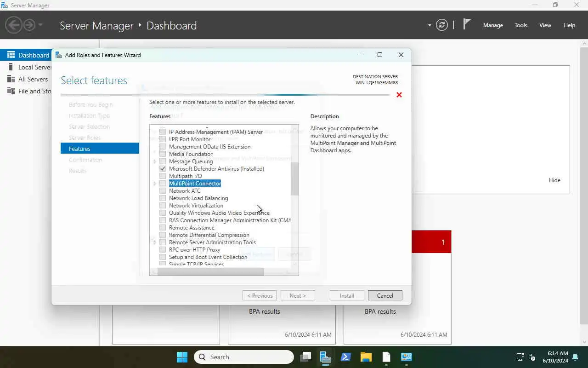Select Remote Assistance feature row
The width and height of the screenshot is (588, 368).
point(192,228)
